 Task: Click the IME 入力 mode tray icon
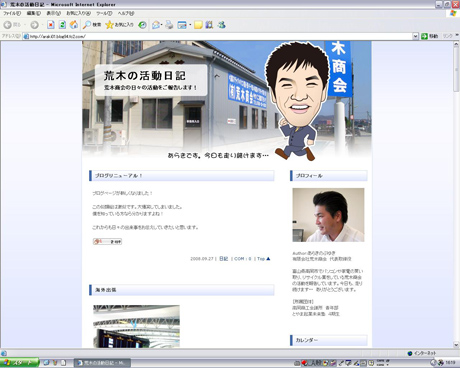click(316, 363)
